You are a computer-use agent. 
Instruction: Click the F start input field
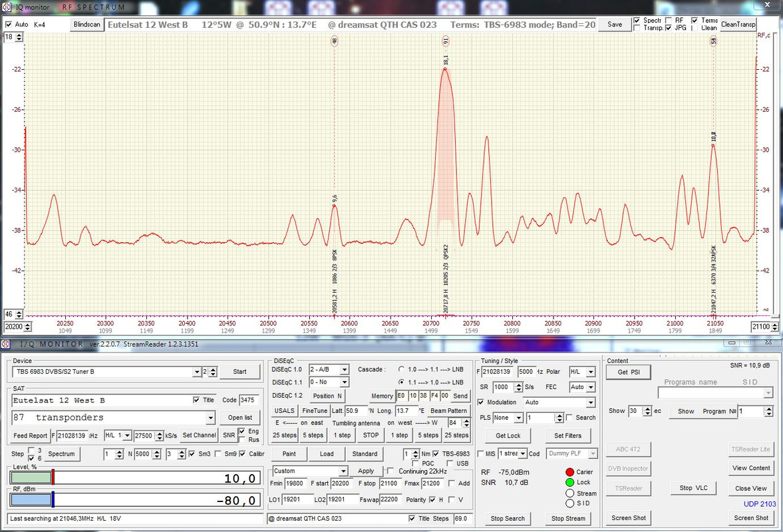pos(341,483)
